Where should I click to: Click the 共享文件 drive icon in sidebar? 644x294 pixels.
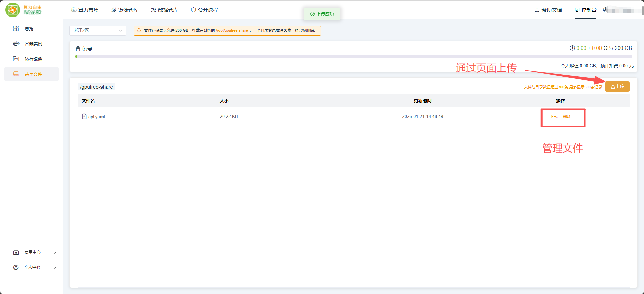pos(16,74)
